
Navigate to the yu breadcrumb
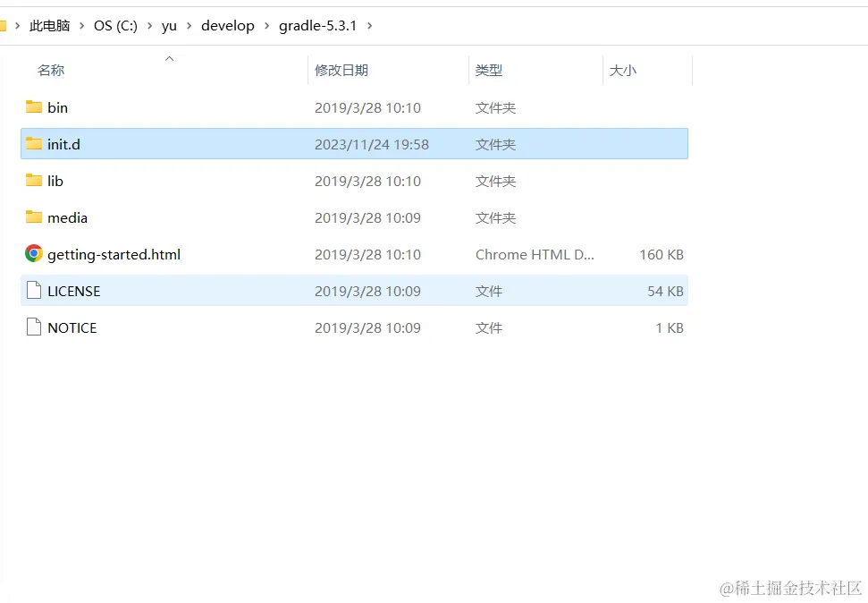point(169,26)
